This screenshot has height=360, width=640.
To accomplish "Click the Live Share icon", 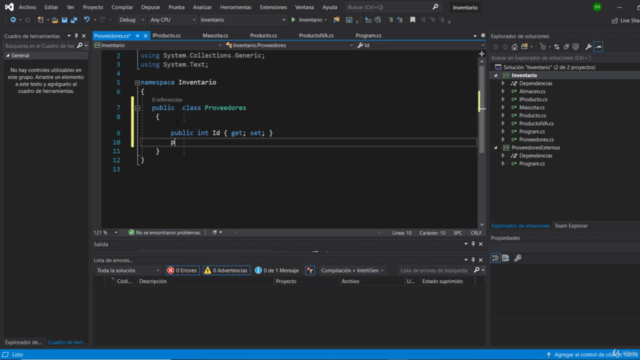I will click(x=615, y=20).
